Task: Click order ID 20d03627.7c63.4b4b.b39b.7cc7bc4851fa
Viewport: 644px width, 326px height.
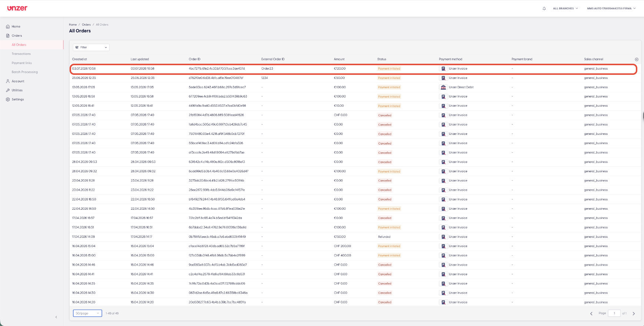Action: pyautogui.click(x=217, y=302)
